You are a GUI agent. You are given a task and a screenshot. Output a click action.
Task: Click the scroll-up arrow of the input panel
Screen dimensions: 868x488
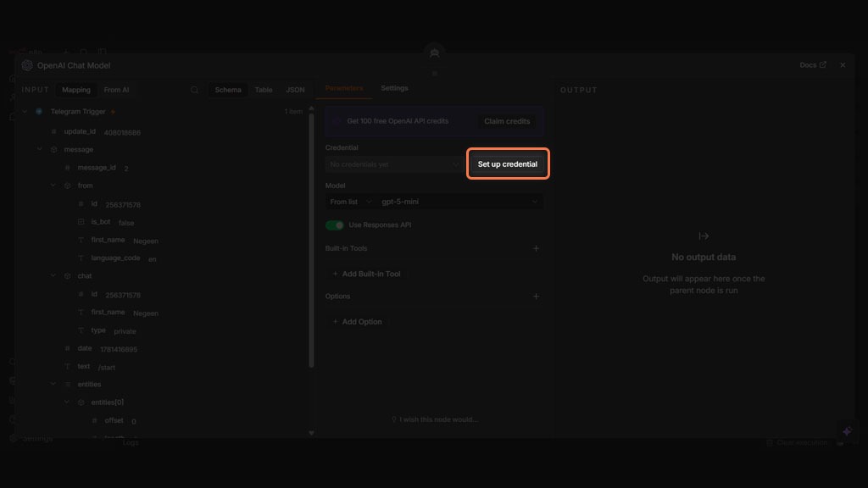click(311, 108)
